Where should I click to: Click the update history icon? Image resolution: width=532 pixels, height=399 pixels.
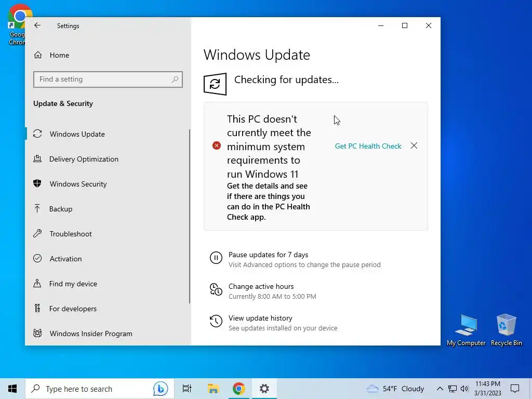(x=216, y=321)
